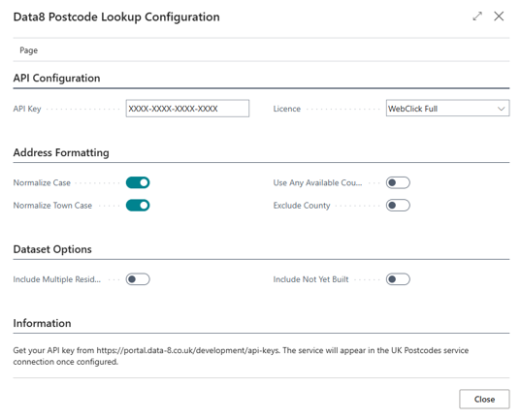Viewport: 521px width, 420px height.
Task: Open the Licence dropdown showing WebClick Full
Action: click(447, 109)
